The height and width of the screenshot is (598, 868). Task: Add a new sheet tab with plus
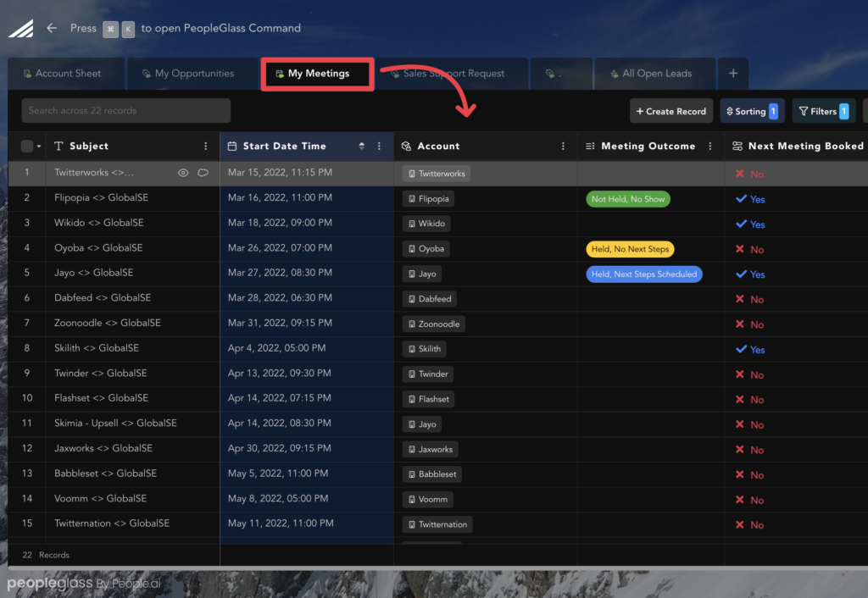point(733,74)
